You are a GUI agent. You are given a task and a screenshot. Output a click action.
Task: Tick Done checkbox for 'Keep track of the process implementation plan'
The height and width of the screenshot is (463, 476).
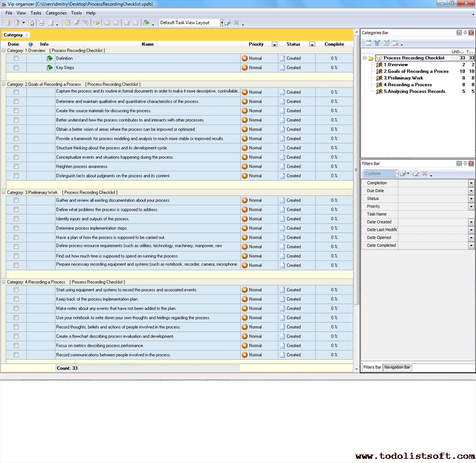16,299
